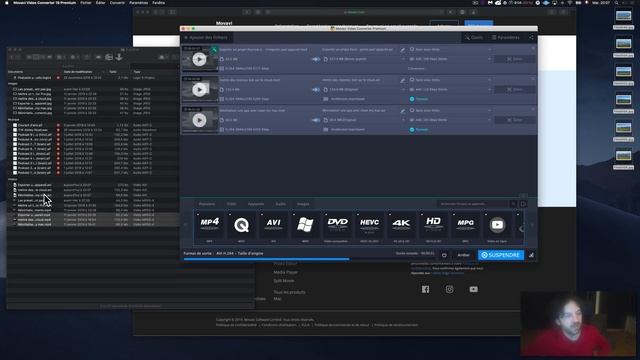The height and width of the screenshot is (360, 640).
Task: Choose the QuickTime MOV format tile
Action: 241,226
